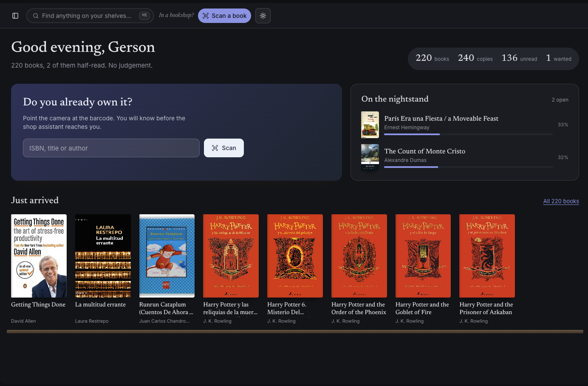Viewport: 588px width, 386px height.
Task: Click the La multitud errante title text
Action: [x=100, y=304]
